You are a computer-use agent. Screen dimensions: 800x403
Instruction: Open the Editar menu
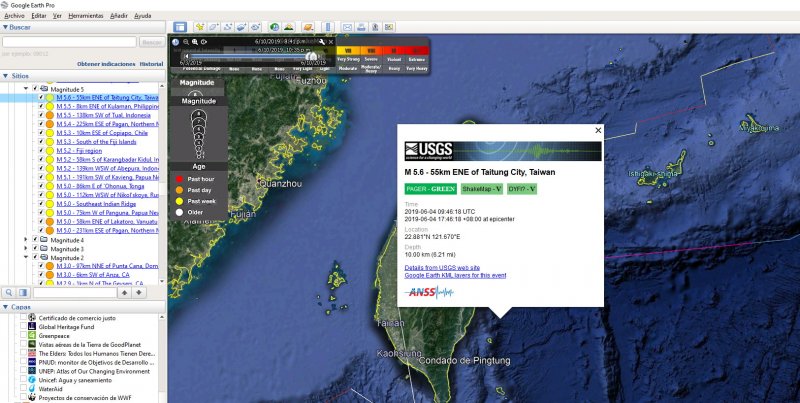click(39, 16)
